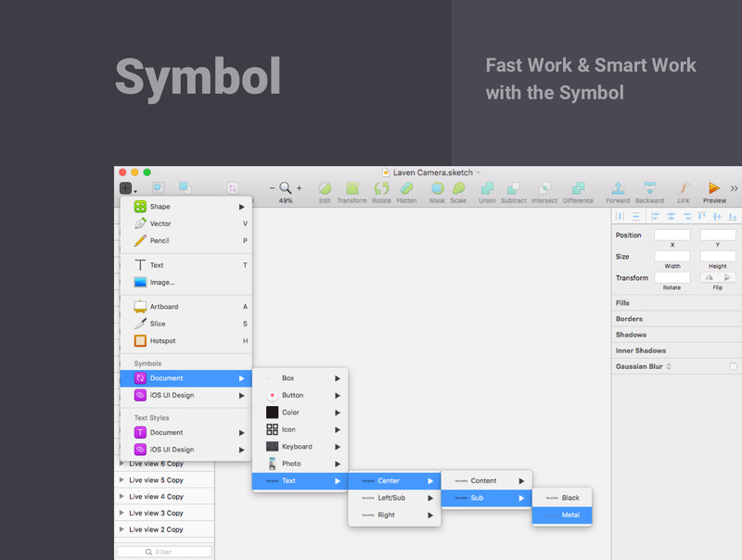Choose the Slice menu item
Image resolution: width=742 pixels, height=560 pixels.
[x=186, y=324]
